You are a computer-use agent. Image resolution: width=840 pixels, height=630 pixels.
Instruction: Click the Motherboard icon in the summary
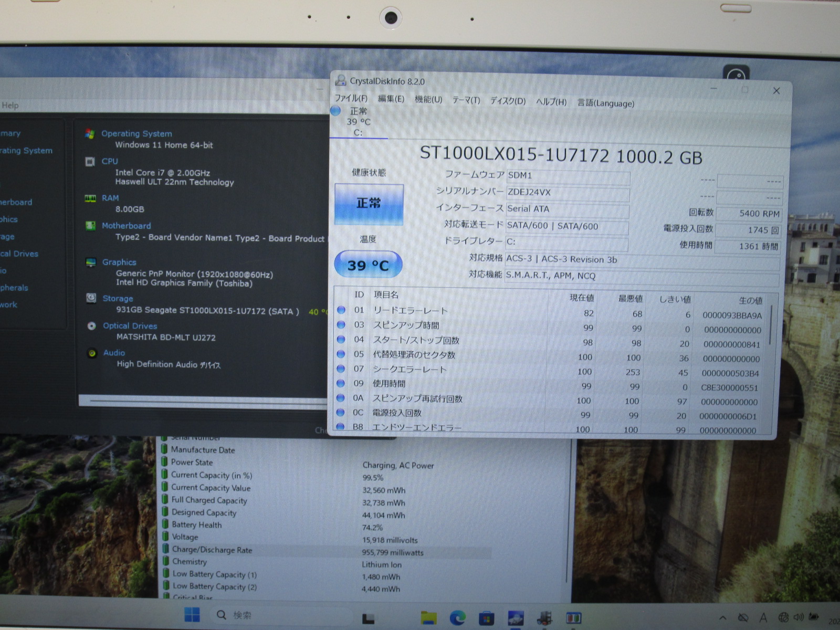point(90,226)
